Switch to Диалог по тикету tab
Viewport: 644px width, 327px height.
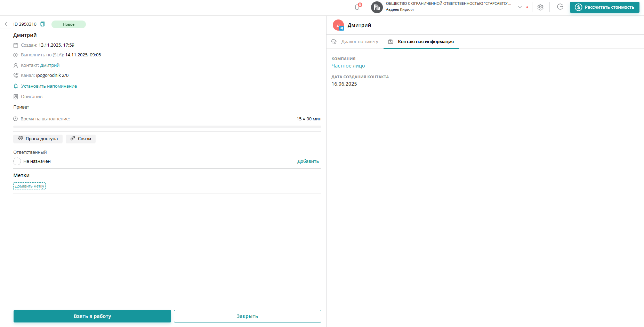click(355, 42)
